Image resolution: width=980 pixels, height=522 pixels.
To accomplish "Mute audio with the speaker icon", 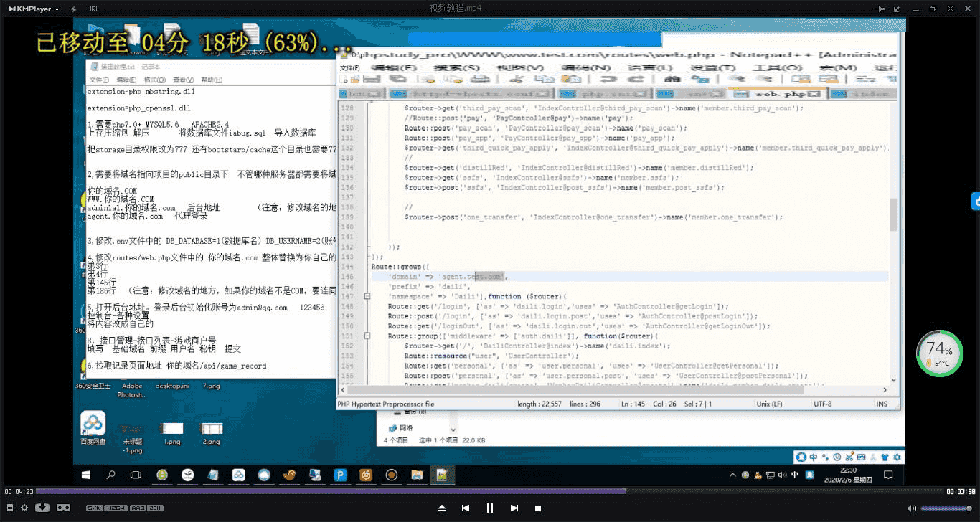I will (912, 508).
